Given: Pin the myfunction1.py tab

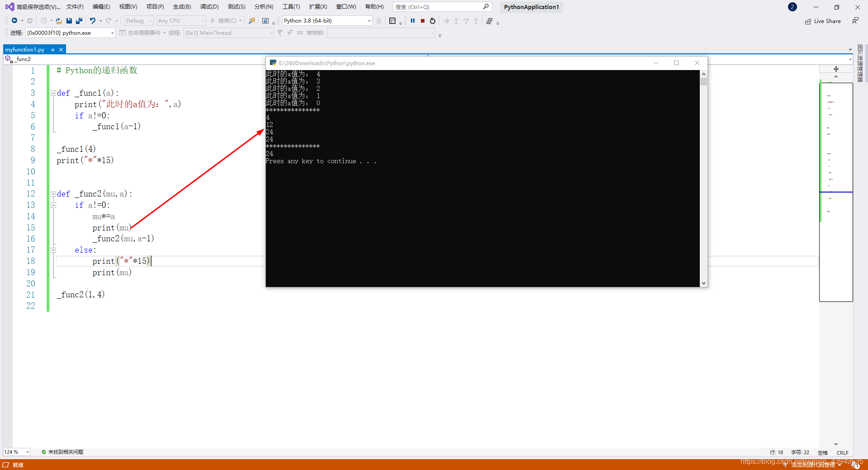Looking at the screenshot, I should click(x=53, y=50).
